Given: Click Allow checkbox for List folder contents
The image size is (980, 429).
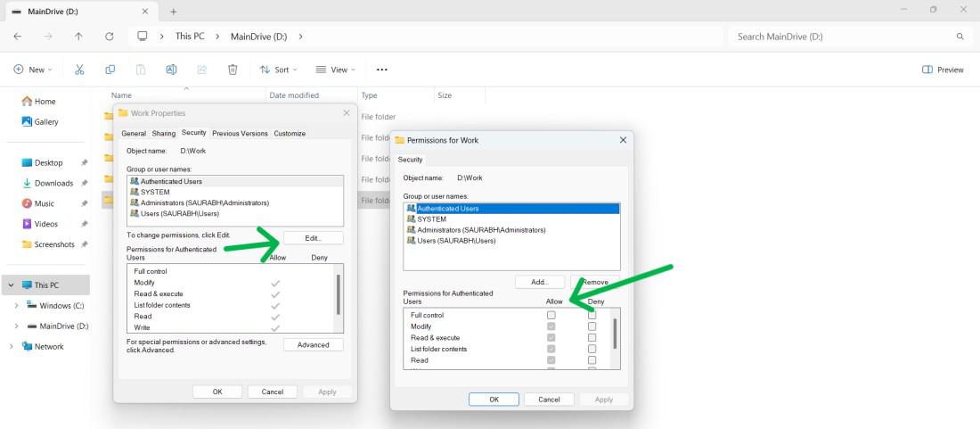Looking at the screenshot, I should click(551, 349).
